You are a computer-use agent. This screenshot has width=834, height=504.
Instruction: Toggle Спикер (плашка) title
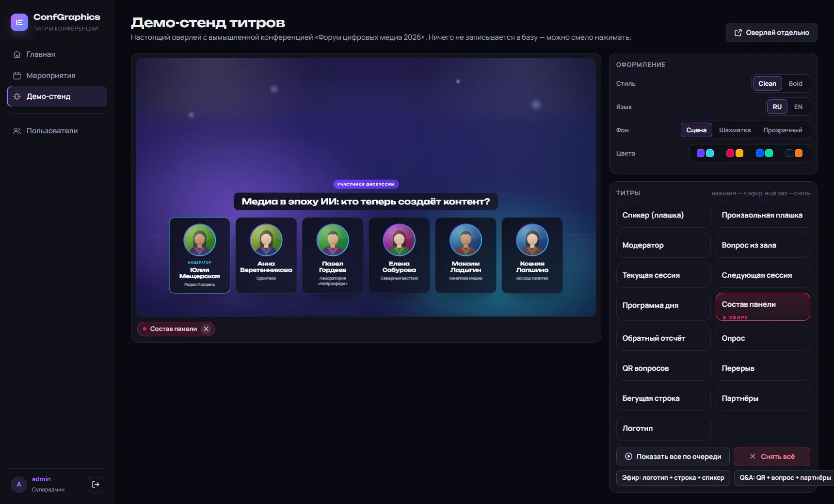663,215
